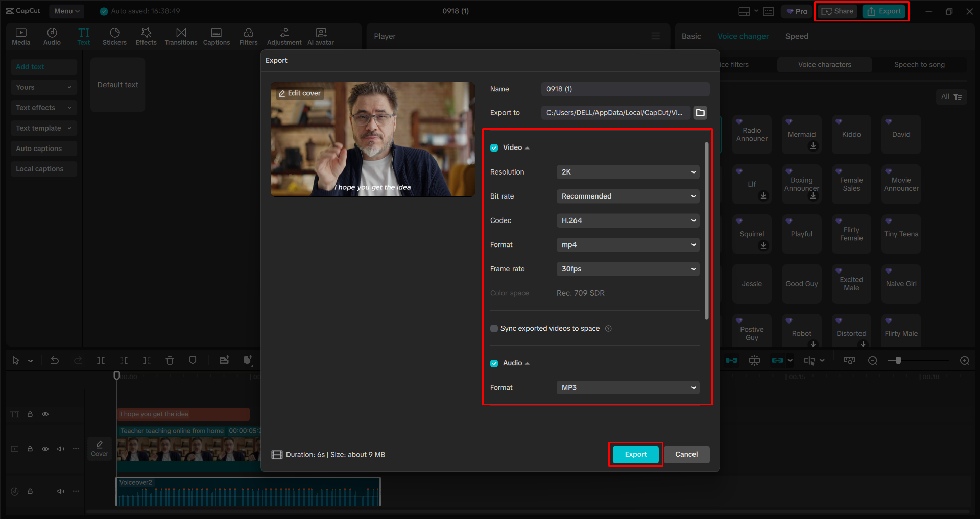Viewport: 980px width, 519px height.
Task: Select the Stickers panel
Action: (114, 36)
